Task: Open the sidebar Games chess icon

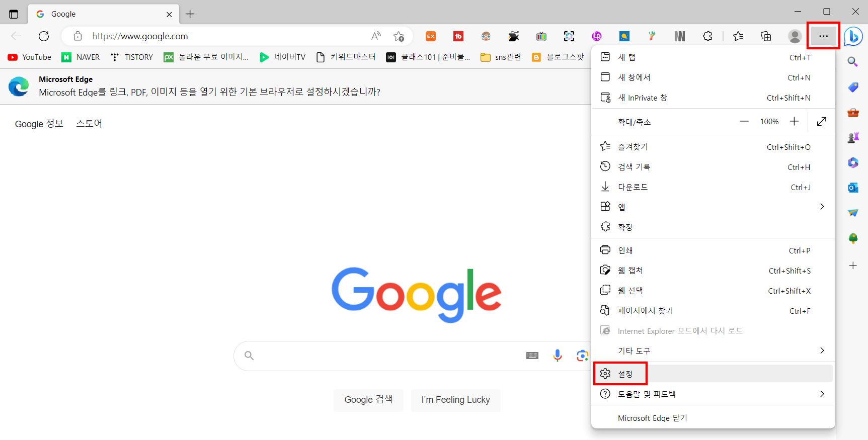Action: click(853, 137)
